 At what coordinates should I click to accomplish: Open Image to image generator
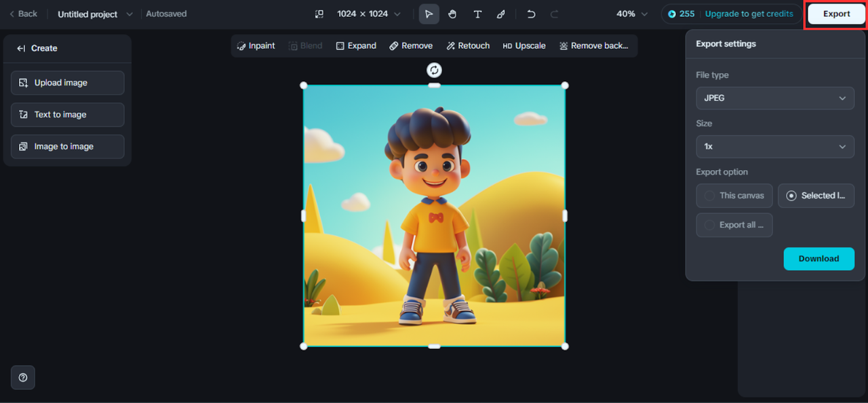(68, 146)
